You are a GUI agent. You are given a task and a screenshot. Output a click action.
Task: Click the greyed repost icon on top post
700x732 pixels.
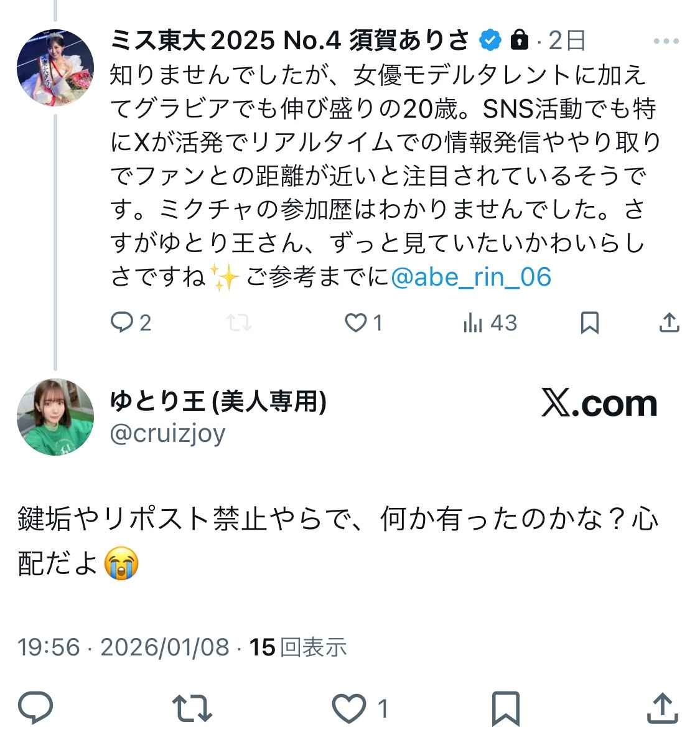click(x=238, y=322)
